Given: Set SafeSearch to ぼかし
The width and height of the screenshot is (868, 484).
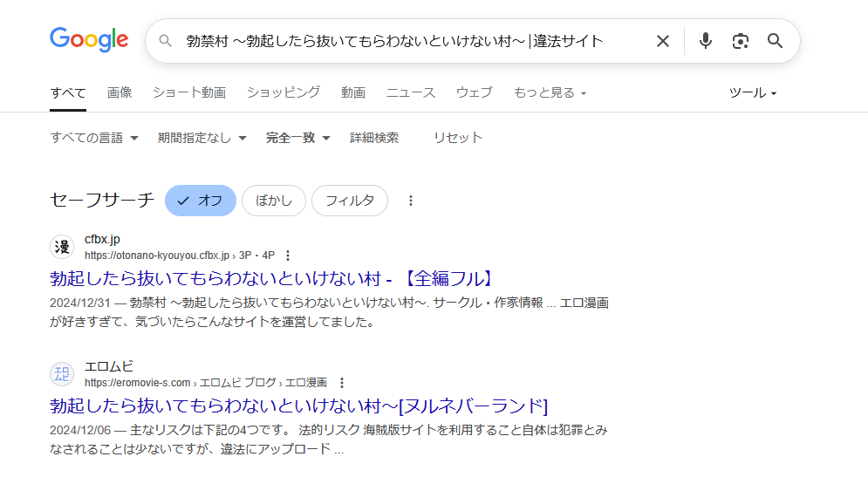Looking at the screenshot, I should [x=274, y=201].
